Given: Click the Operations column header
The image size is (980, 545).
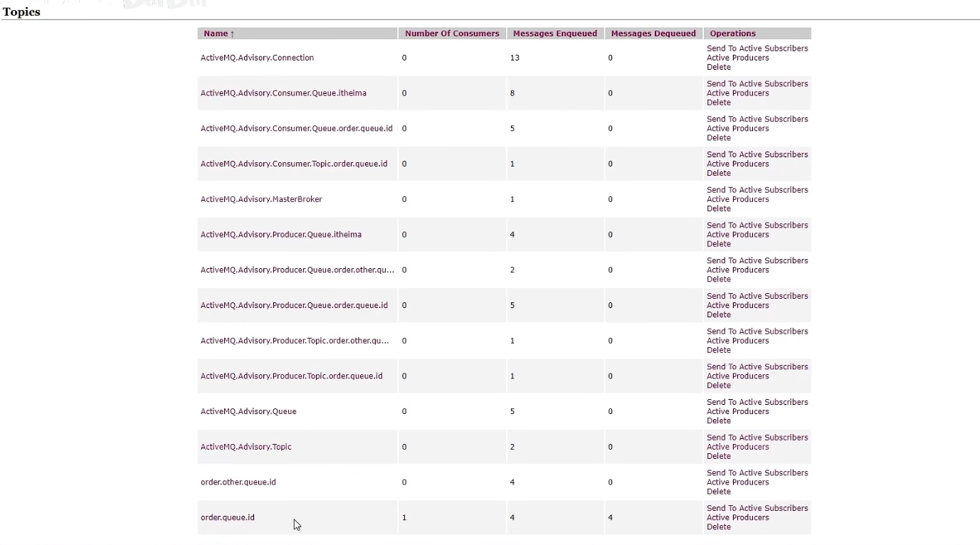Looking at the screenshot, I should pyautogui.click(x=733, y=33).
